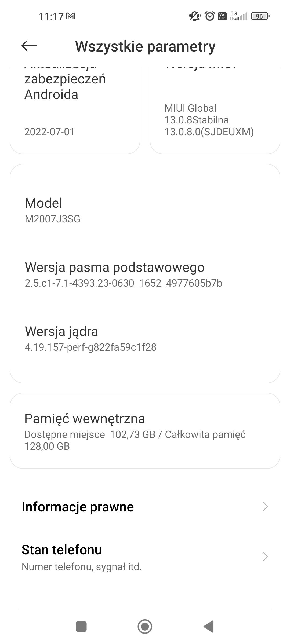Tap the Android security update card
The image size is (290, 644).
(75, 113)
